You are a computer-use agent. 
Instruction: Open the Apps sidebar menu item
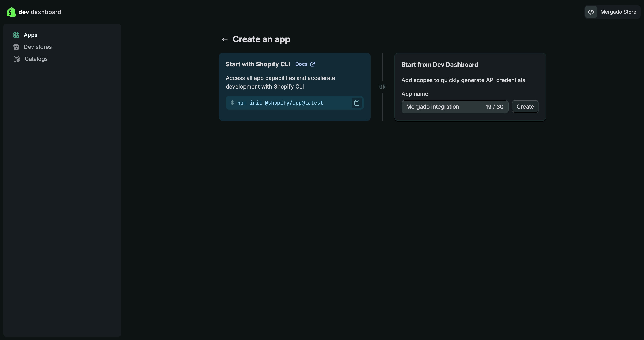pos(30,35)
